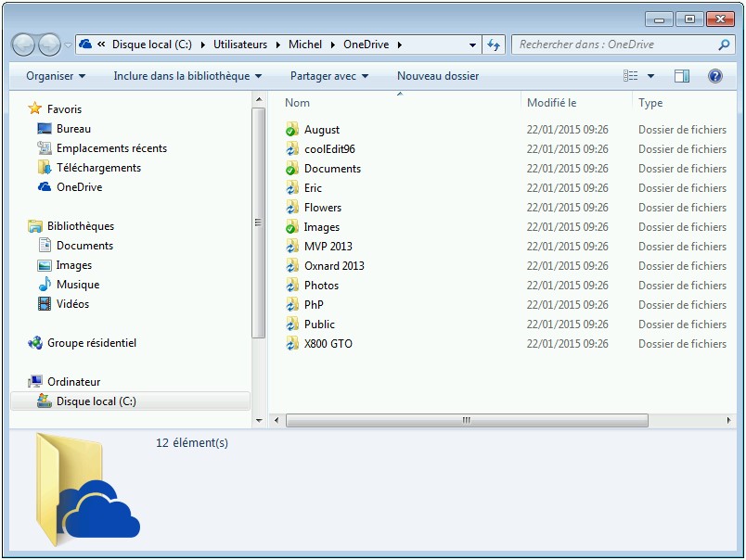The height and width of the screenshot is (560, 746).
Task: Open the view options dropdown arrow
Action: 650,76
